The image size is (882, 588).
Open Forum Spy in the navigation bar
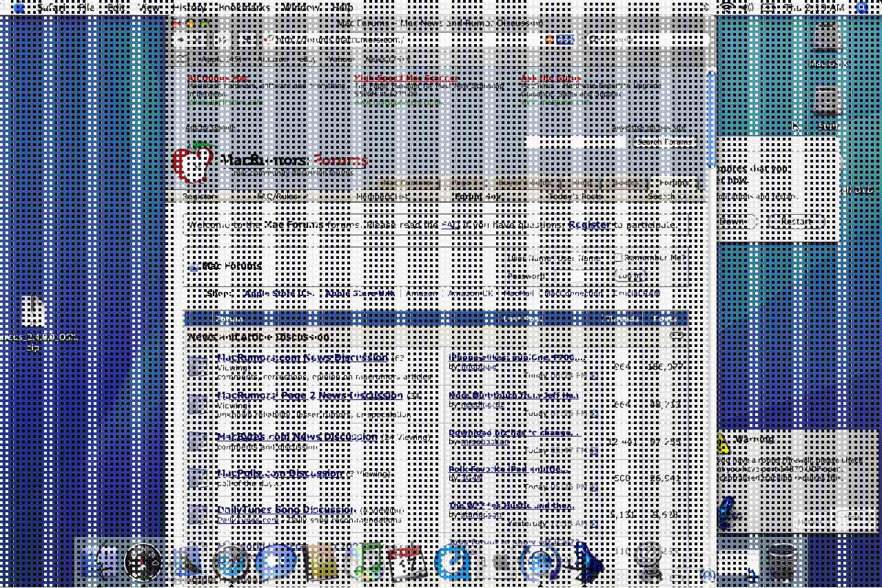tap(478, 197)
